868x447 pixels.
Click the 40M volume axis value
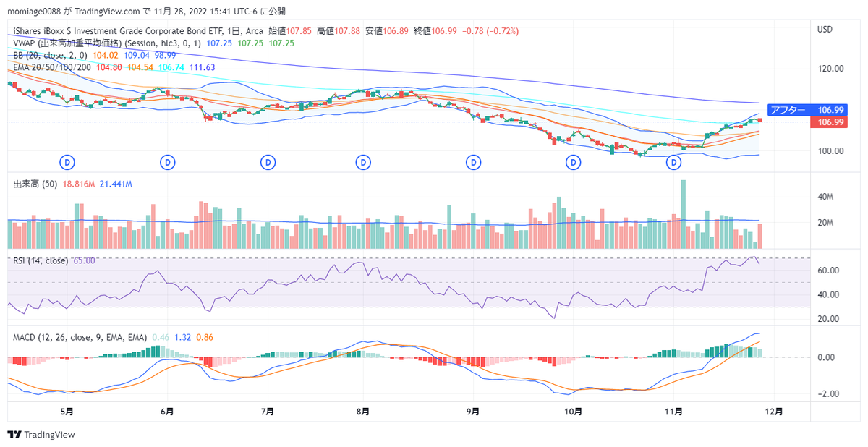click(x=825, y=197)
